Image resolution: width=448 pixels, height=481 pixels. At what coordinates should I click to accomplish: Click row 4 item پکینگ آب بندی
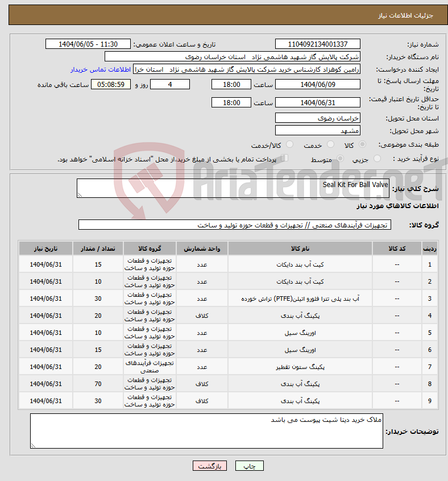300,316
